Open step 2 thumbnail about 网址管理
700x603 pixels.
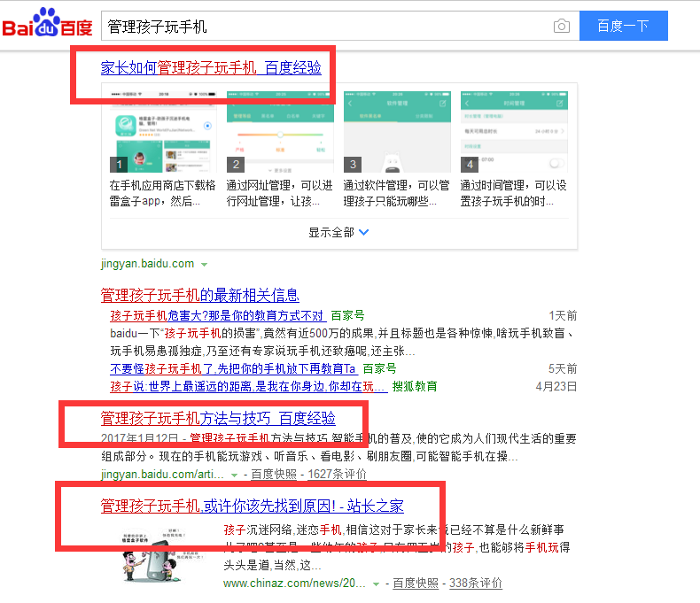[x=280, y=132]
